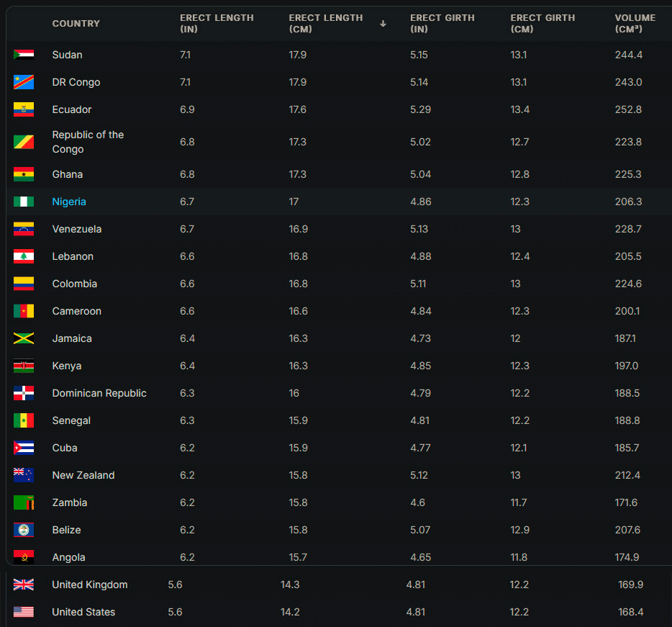Click Zambia's volume value 171.6
Viewport: 672px width, 627px height.
(x=626, y=502)
